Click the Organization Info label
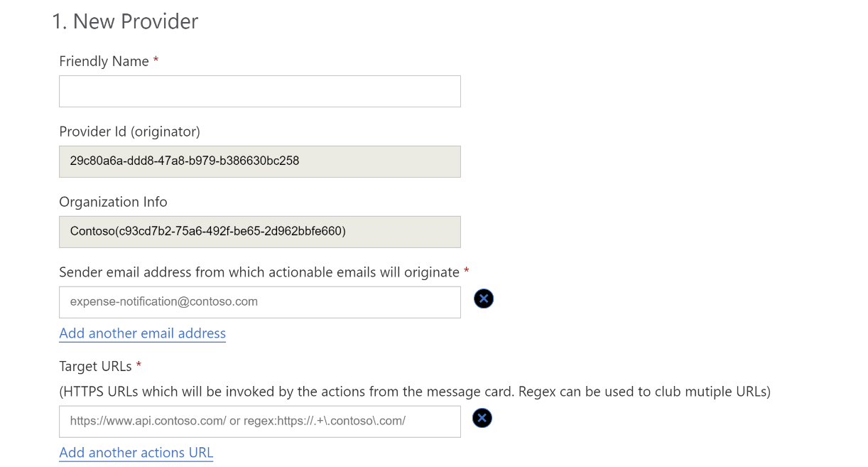This screenshot has height=467, width=868. 113,202
